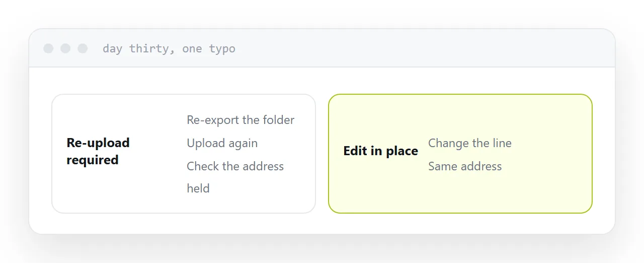Choose the 'Change the line' step

point(470,143)
